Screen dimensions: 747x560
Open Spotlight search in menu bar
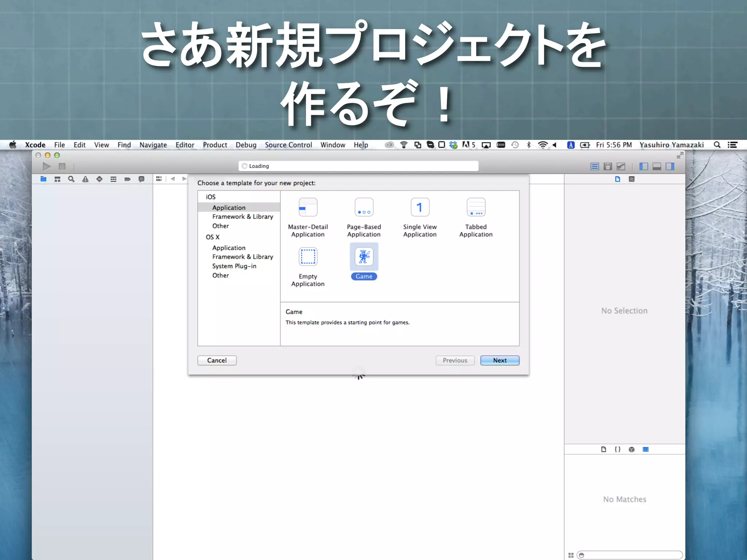[x=717, y=145]
